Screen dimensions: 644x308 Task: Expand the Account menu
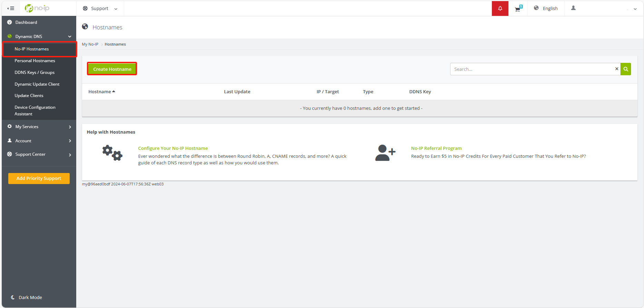point(39,141)
